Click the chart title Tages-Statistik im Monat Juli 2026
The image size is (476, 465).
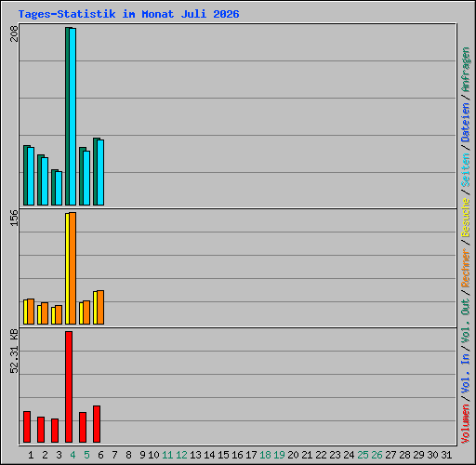(128, 14)
